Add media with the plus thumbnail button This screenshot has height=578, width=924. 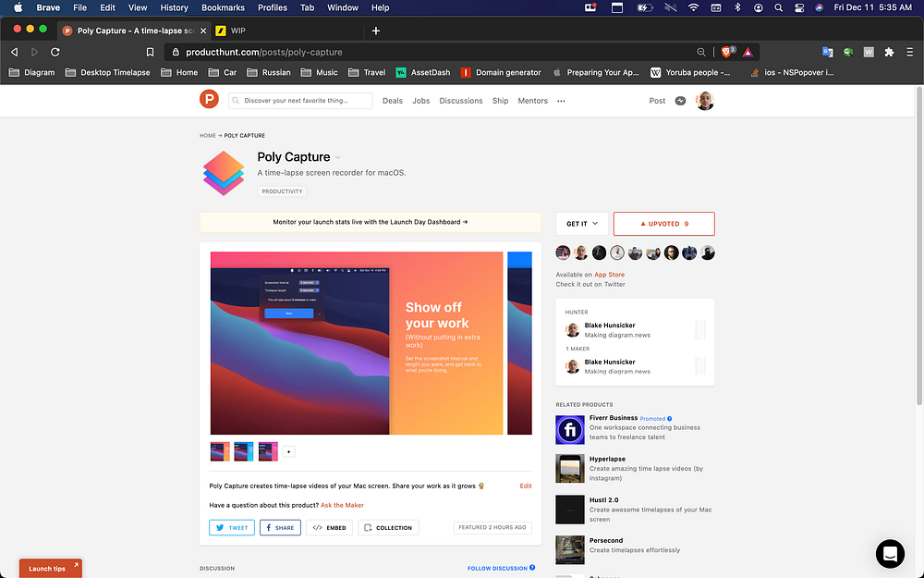[288, 452]
